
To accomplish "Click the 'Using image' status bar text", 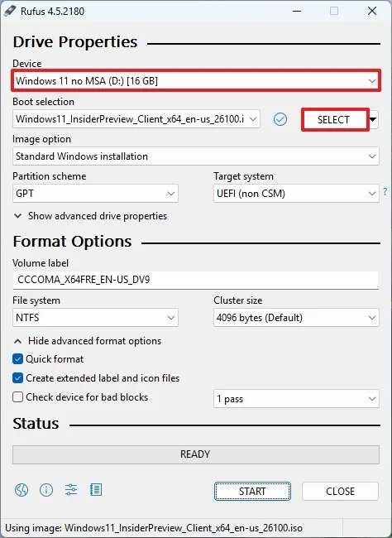I will tap(154, 528).
